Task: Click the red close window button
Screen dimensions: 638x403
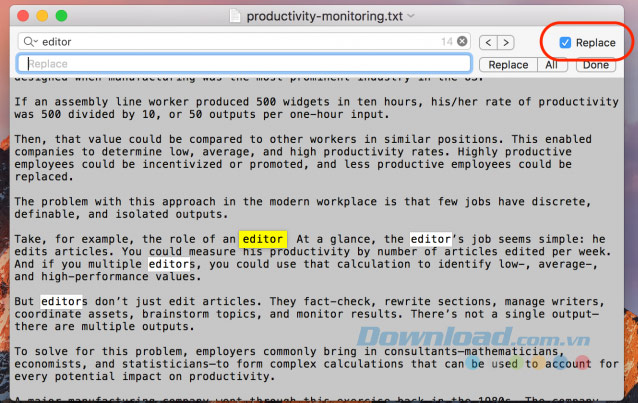Action: pos(23,16)
